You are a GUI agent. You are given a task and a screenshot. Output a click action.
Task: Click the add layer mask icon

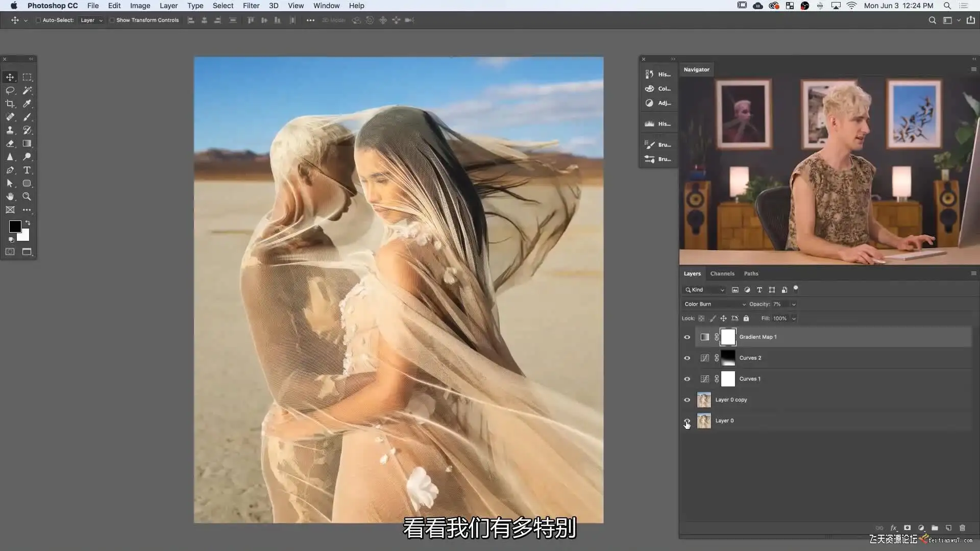tap(907, 528)
